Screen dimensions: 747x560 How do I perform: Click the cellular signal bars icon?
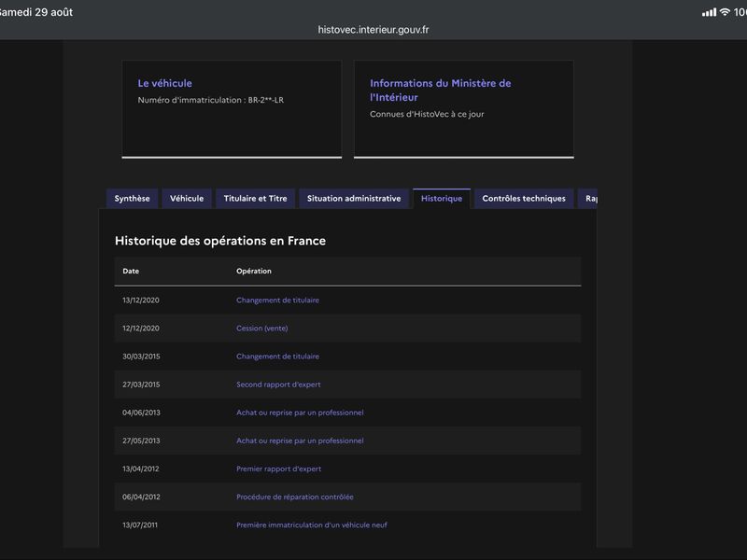pyautogui.click(x=709, y=12)
